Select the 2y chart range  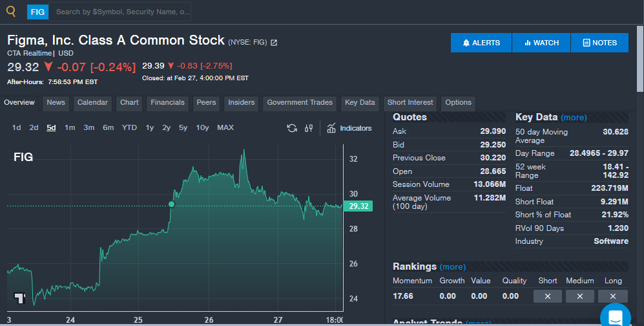(x=166, y=128)
